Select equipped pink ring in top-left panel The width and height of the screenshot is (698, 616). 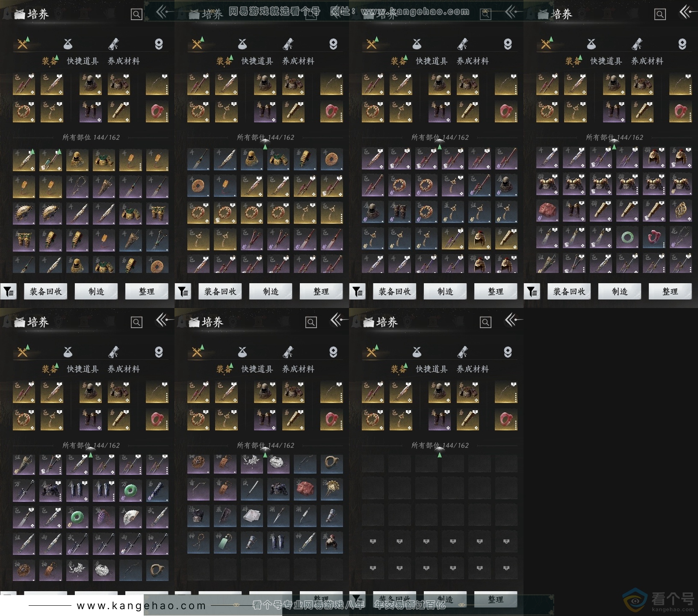(157, 111)
